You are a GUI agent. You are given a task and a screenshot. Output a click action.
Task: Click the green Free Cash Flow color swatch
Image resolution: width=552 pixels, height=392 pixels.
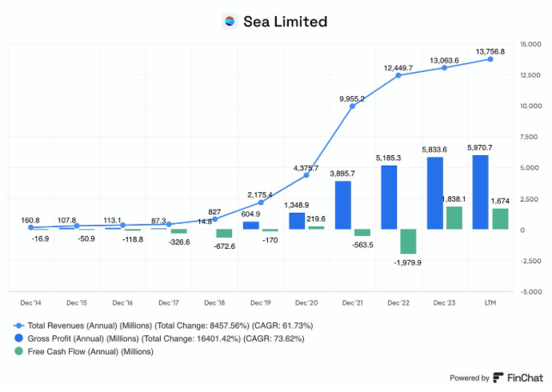(x=18, y=351)
